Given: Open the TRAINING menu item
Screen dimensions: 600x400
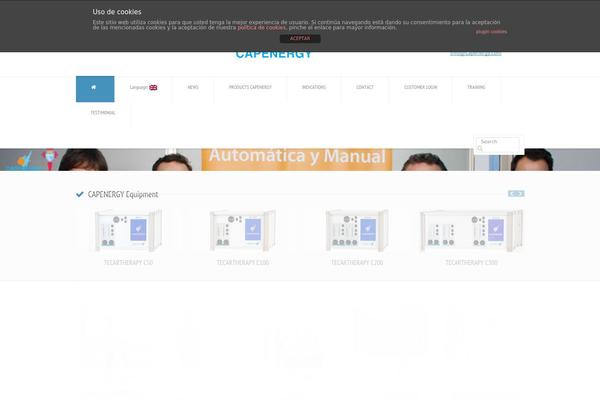Looking at the screenshot, I should [x=476, y=87].
